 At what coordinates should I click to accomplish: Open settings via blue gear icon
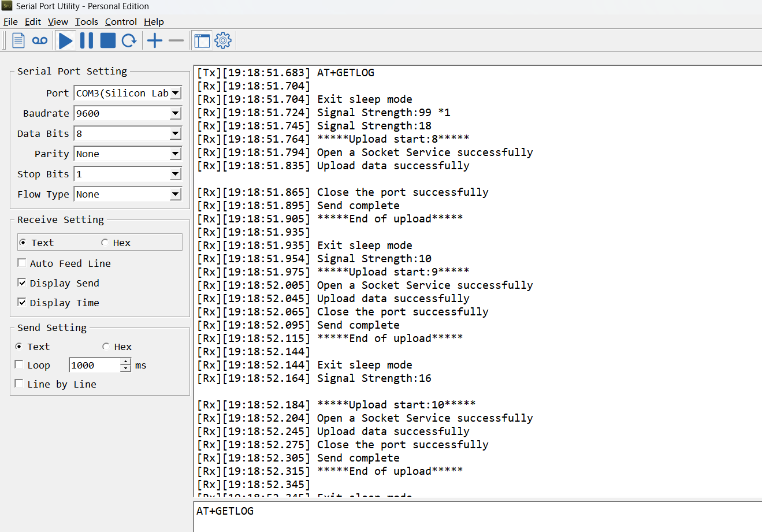pyautogui.click(x=223, y=40)
